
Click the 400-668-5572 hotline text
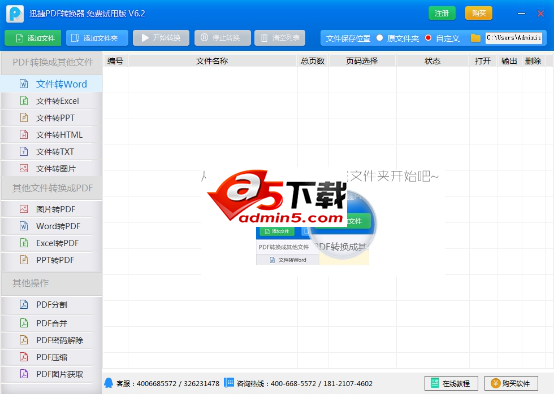(x=293, y=384)
